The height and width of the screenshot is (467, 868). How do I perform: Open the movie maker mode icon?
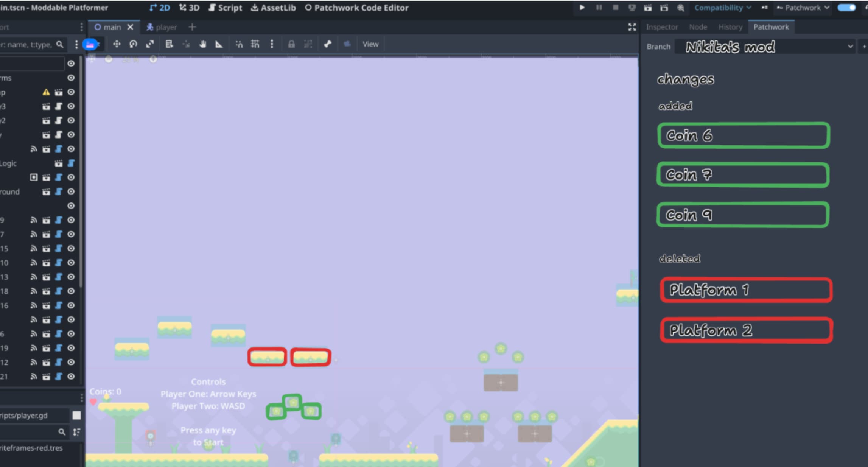pyautogui.click(x=680, y=8)
